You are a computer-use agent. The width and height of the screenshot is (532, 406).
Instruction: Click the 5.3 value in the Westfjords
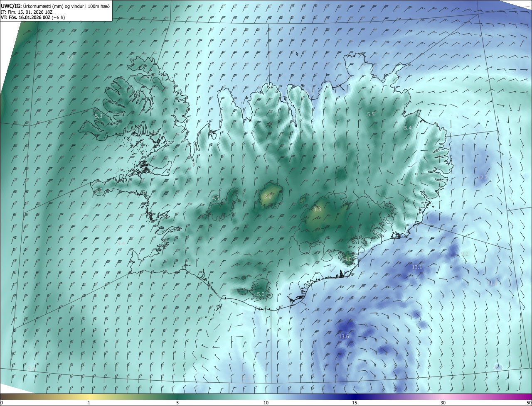pos(99,116)
